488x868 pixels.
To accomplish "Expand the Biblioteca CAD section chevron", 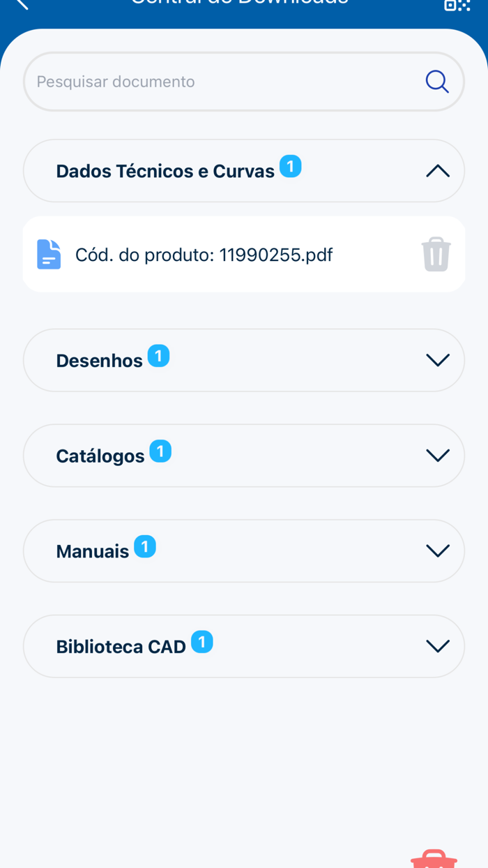I will pyautogui.click(x=437, y=646).
